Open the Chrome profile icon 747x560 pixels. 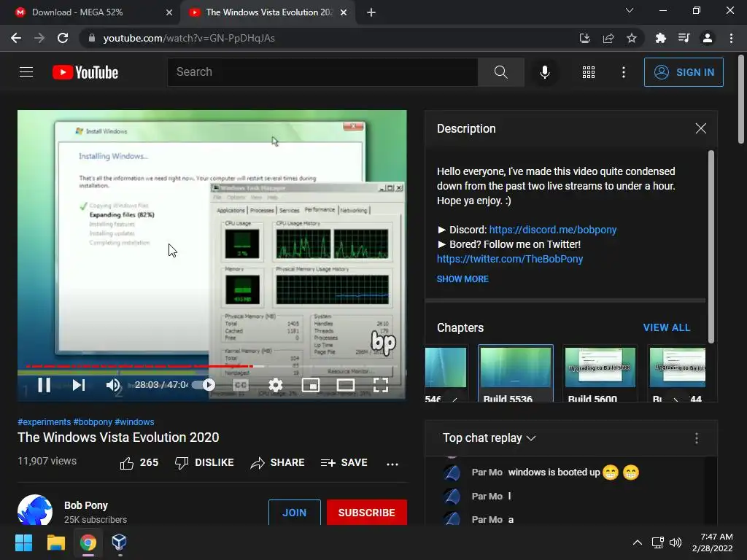point(708,38)
